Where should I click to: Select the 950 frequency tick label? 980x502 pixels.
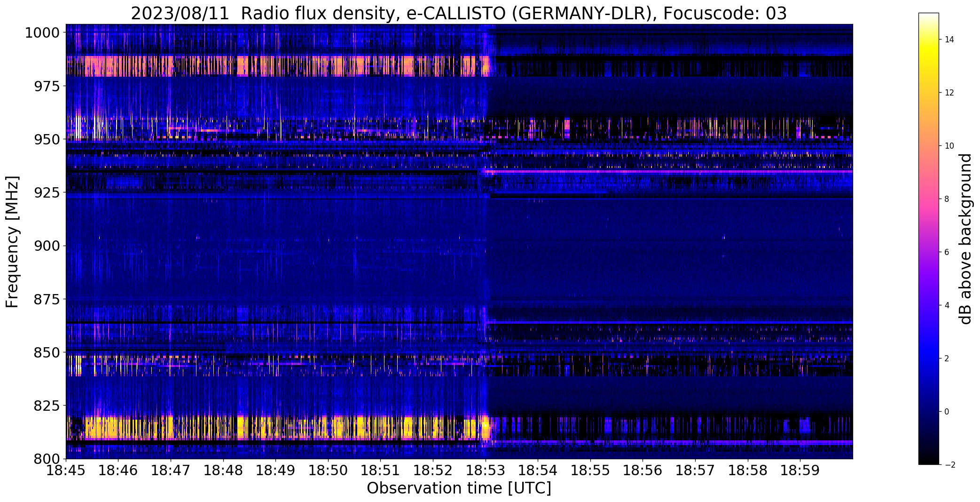click(47, 139)
